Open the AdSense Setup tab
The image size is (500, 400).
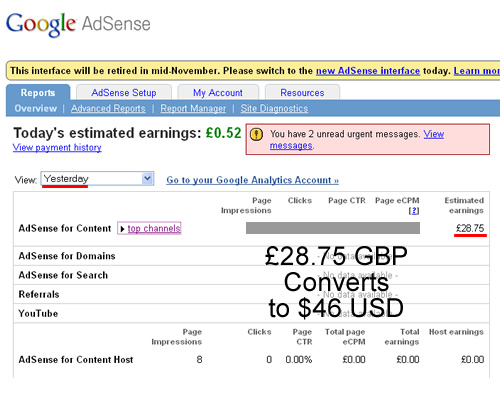pos(124,92)
